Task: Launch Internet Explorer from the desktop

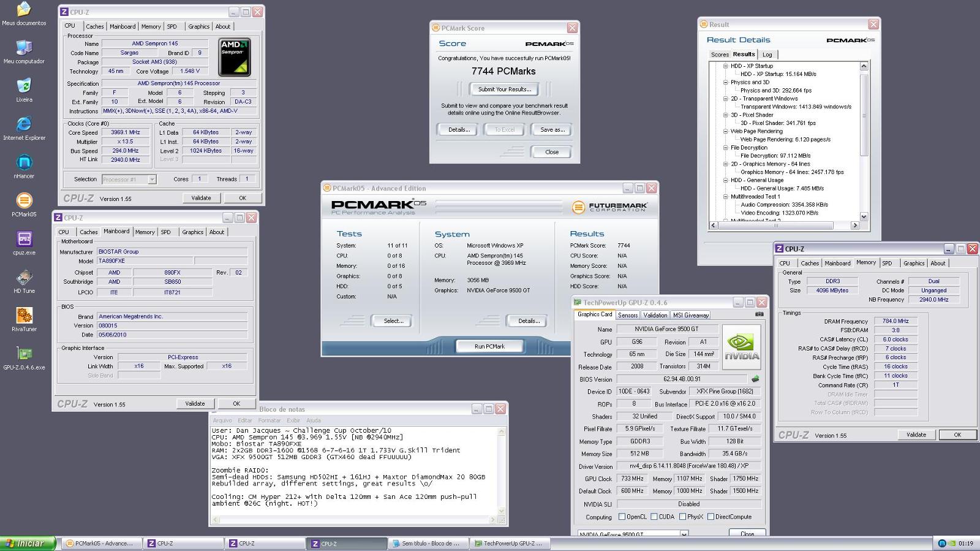Action: click(24, 129)
